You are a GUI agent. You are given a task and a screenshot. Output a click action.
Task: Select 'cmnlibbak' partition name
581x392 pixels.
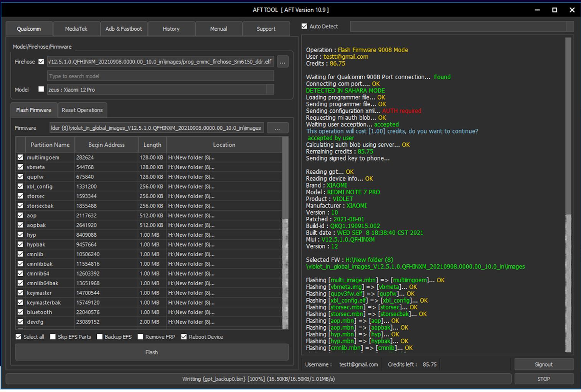[x=40, y=264]
